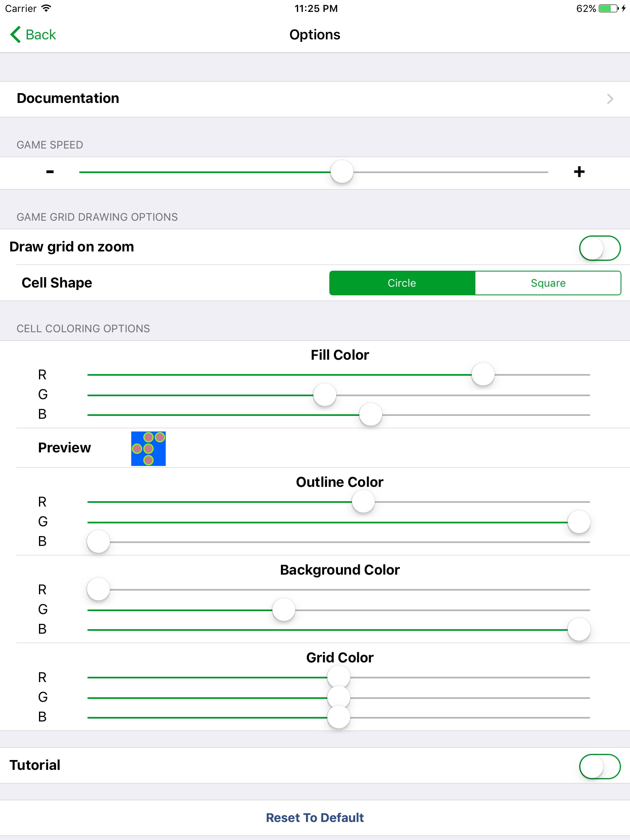Click the cell color Preview thumbnail
630x840 pixels.
click(x=148, y=449)
